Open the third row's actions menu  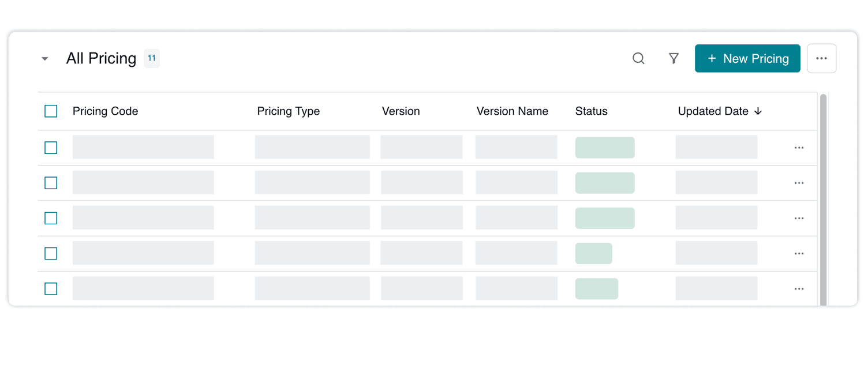(799, 218)
